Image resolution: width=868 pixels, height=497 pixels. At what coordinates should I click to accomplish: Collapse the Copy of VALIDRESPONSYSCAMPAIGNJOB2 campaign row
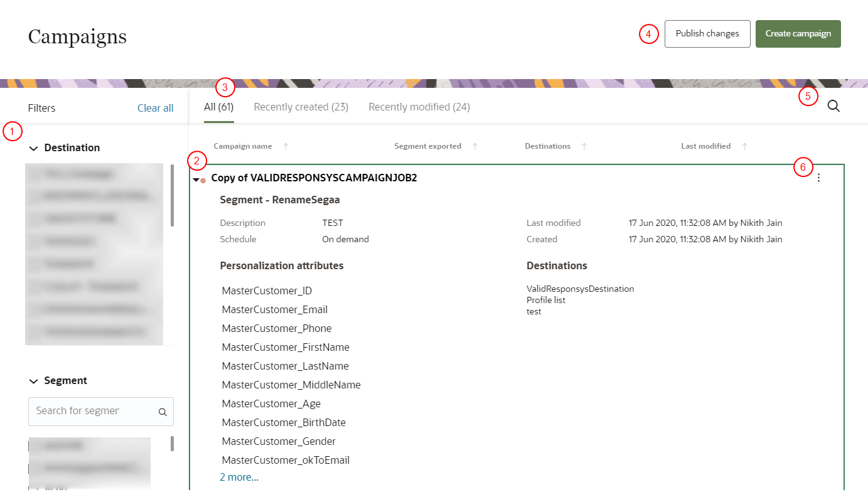click(196, 180)
